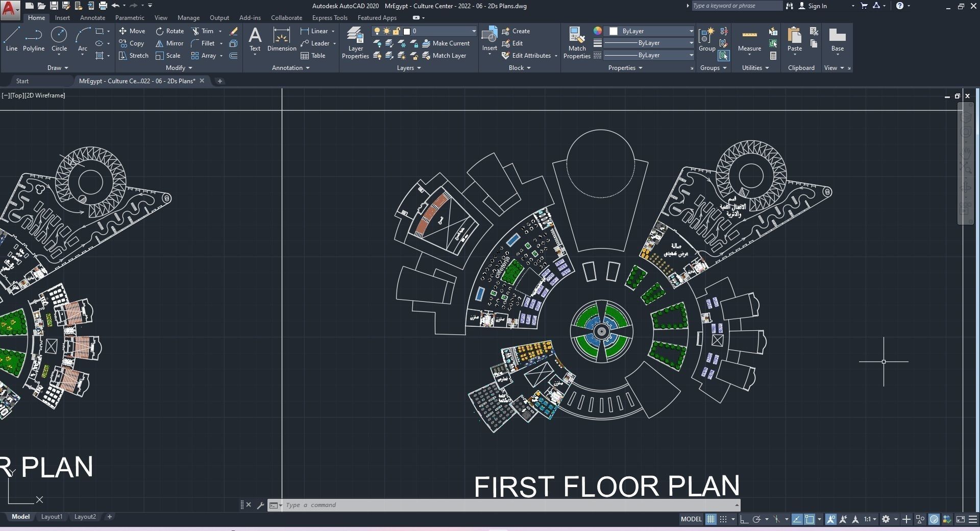The width and height of the screenshot is (980, 531).
Task: Click Make Current layer button
Action: point(446,43)
